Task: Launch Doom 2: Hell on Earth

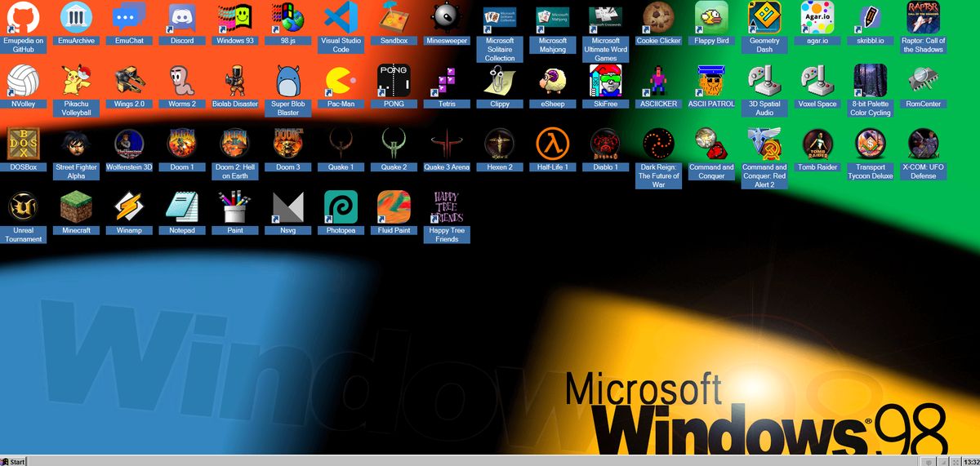Action: coord(235,144)
